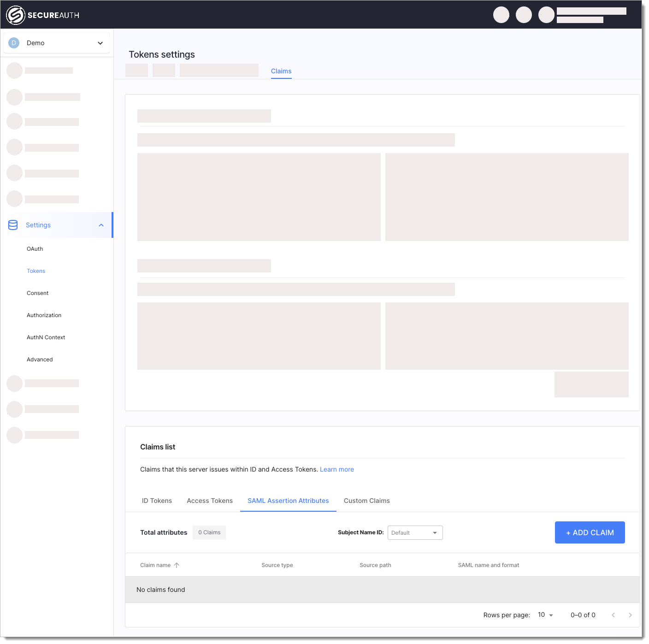Sort by Claim name column
The image size is (649, 644).
point(155,565)
